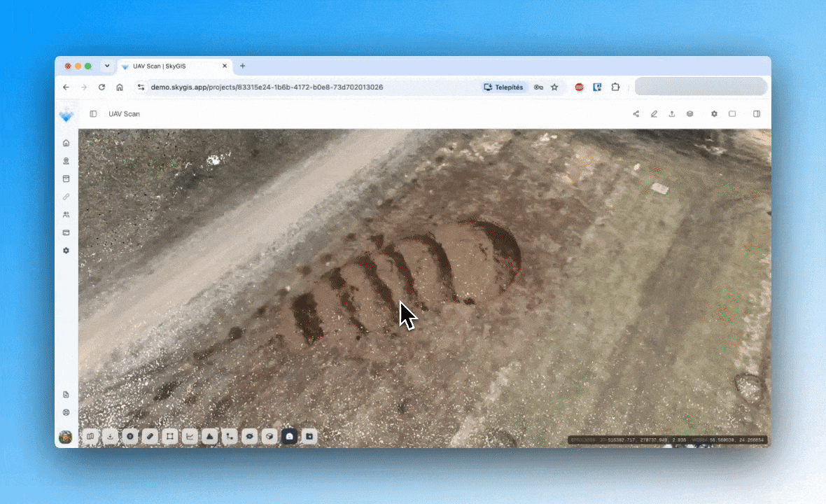Select the eye visibility tool in toolbar
Screen dimensions: 826x504
pyautogui.click(x=250, y=436)
